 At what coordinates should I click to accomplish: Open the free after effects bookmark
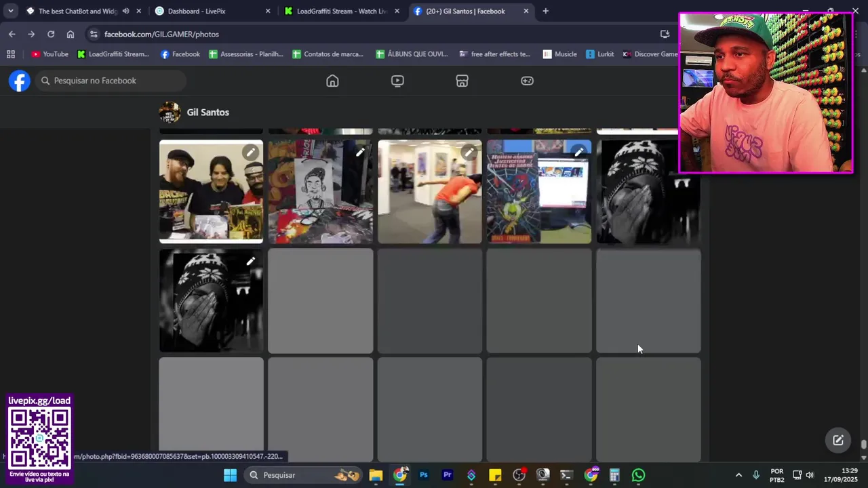pyautogui.click(x=494, y=54)
